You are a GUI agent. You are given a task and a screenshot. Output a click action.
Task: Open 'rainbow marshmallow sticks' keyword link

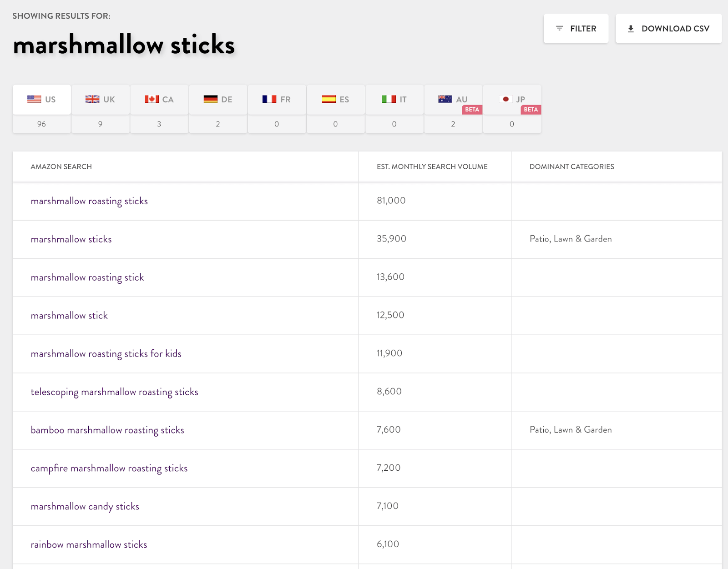click(89, 545)
